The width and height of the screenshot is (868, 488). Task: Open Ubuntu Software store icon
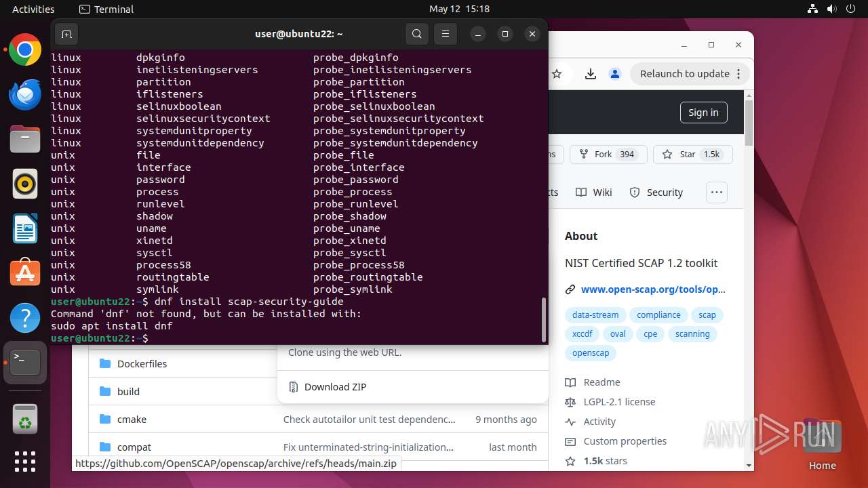(25, 272)
